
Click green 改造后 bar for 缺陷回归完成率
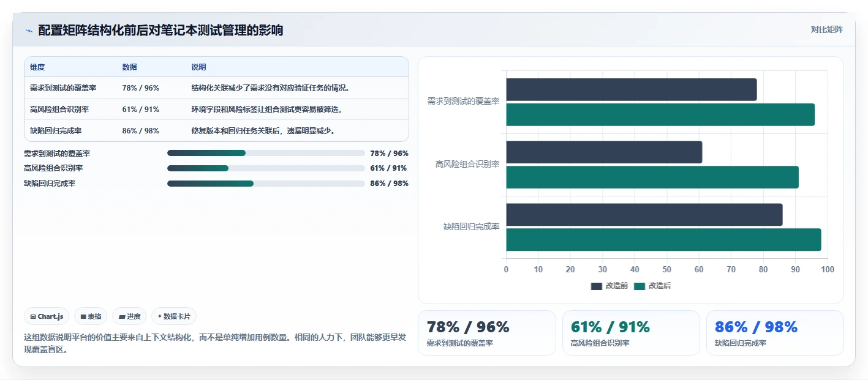(663, 240)
